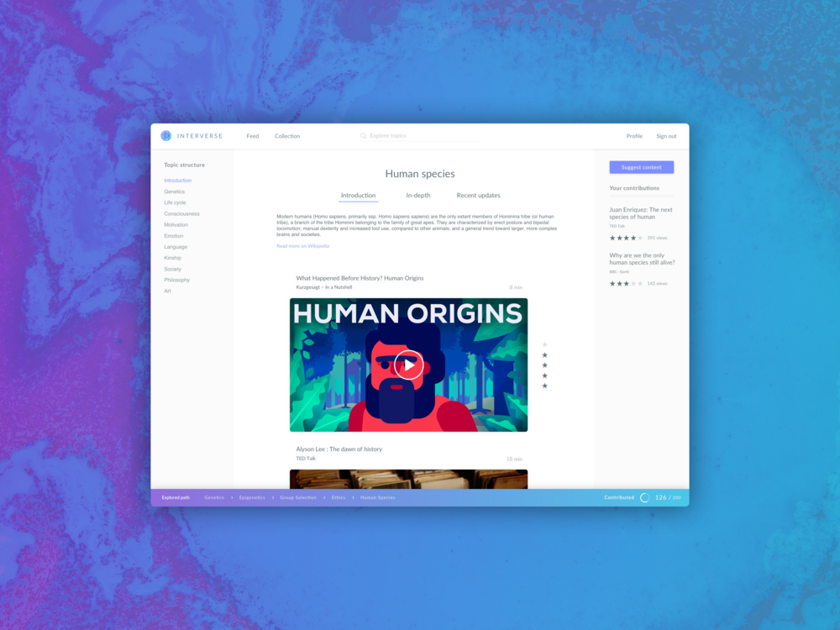The width and height of the screenshot is (840, 630).
Task: Click the top rating star beside video
Action: [x=545, y=344]
